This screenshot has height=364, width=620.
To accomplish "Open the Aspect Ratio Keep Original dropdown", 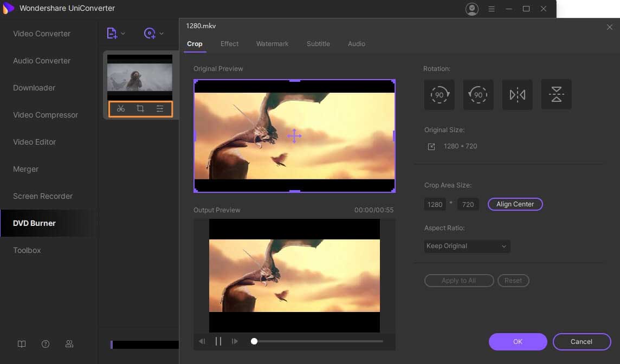I will click(x=467, y=246).
